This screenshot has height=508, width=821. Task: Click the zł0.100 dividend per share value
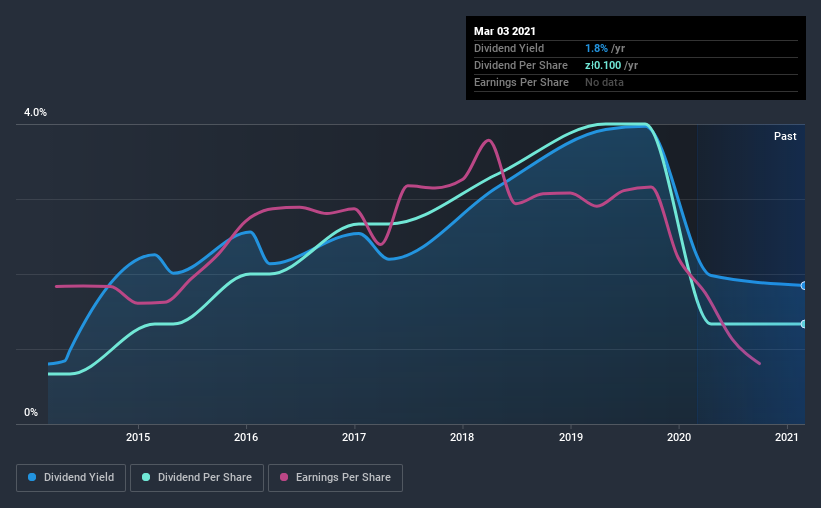(x=603, y=65)
